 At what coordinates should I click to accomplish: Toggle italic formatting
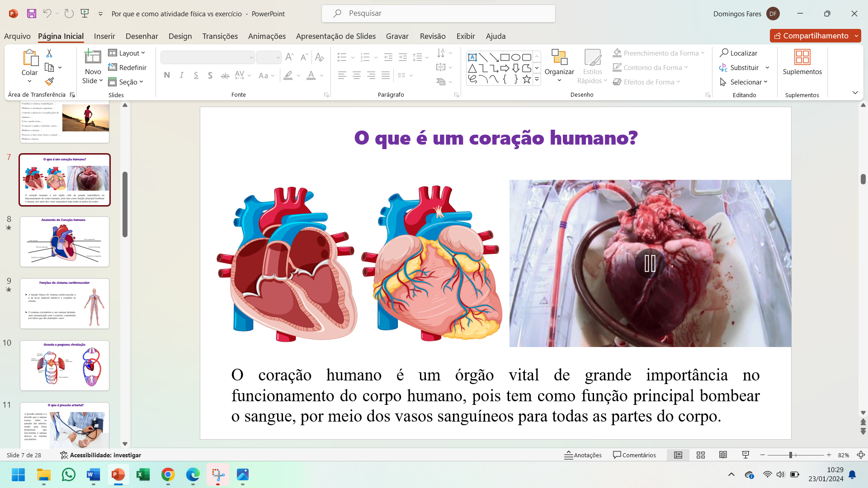point(181,75)
